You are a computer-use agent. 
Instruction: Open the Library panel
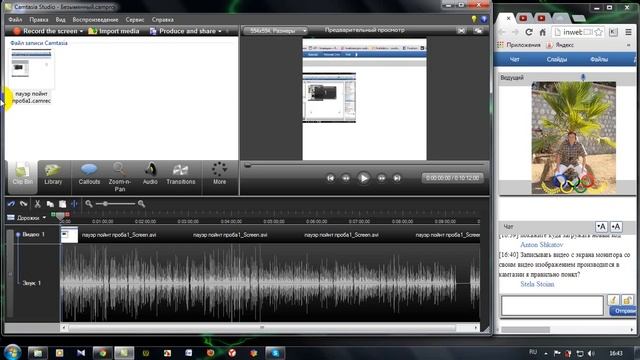click(x=53, y=175)
